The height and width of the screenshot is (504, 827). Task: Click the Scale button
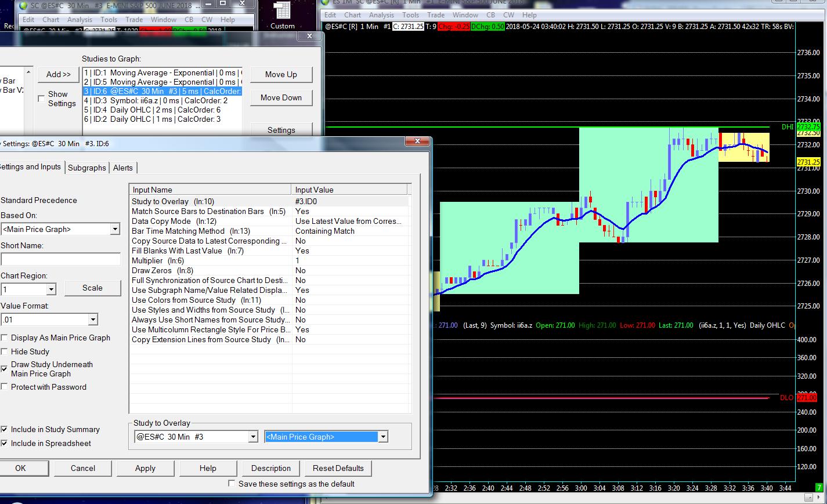tap(92, 288)
